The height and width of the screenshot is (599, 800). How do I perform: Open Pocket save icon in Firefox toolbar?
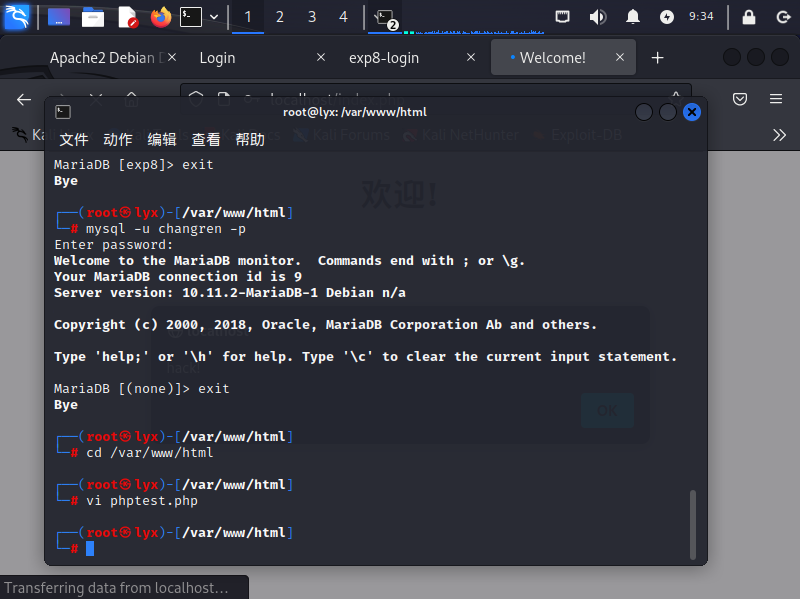pos(740,99)
